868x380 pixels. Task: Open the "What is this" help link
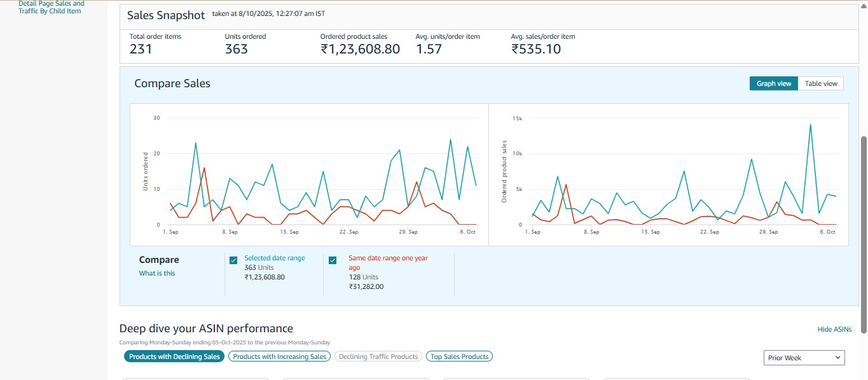tap(157, 273)
